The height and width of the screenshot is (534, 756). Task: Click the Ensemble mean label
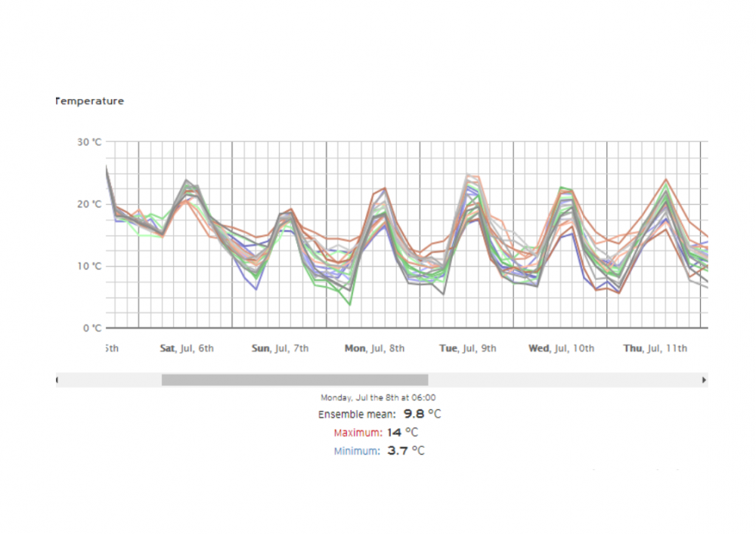tap(356, 415)
